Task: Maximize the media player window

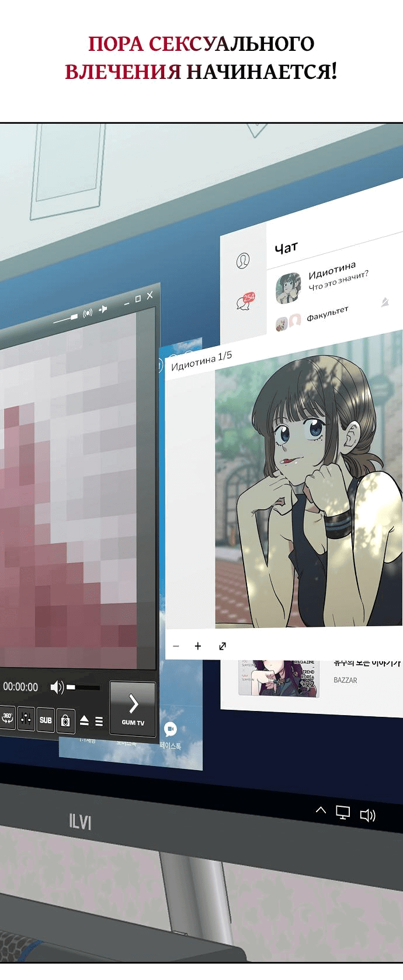Action: click(138, 299)
